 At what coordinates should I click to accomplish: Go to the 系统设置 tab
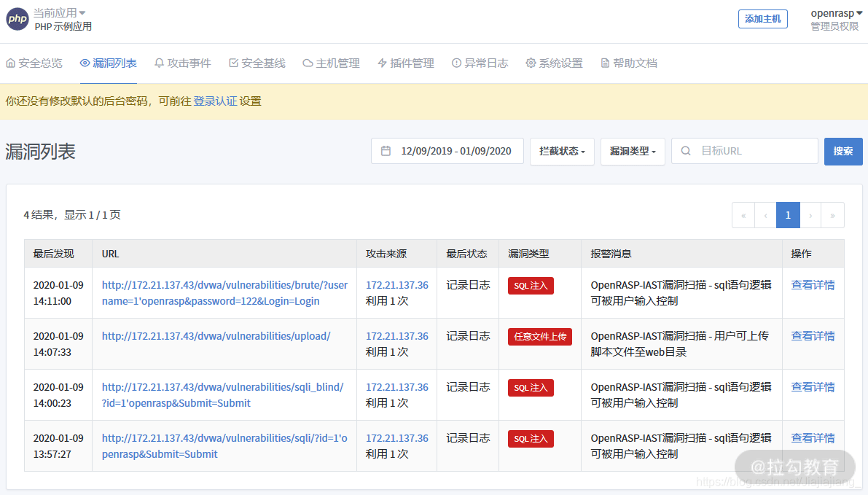coord(554,63)
